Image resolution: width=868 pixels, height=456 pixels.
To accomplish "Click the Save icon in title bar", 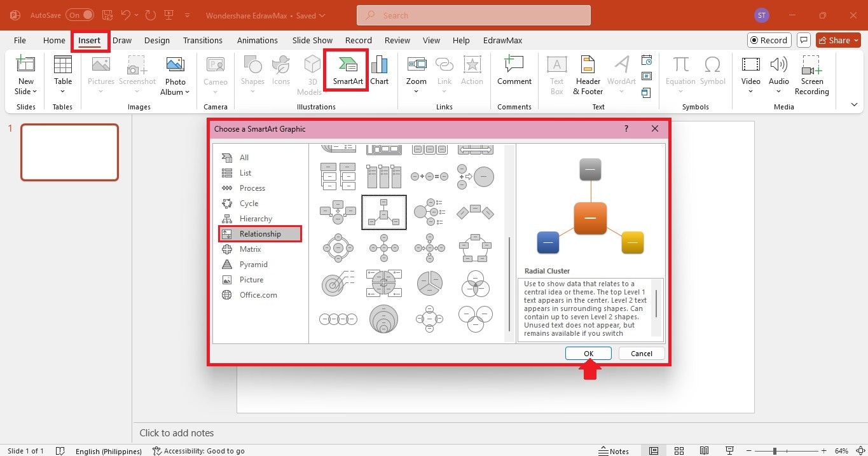I will coord(107,15).
